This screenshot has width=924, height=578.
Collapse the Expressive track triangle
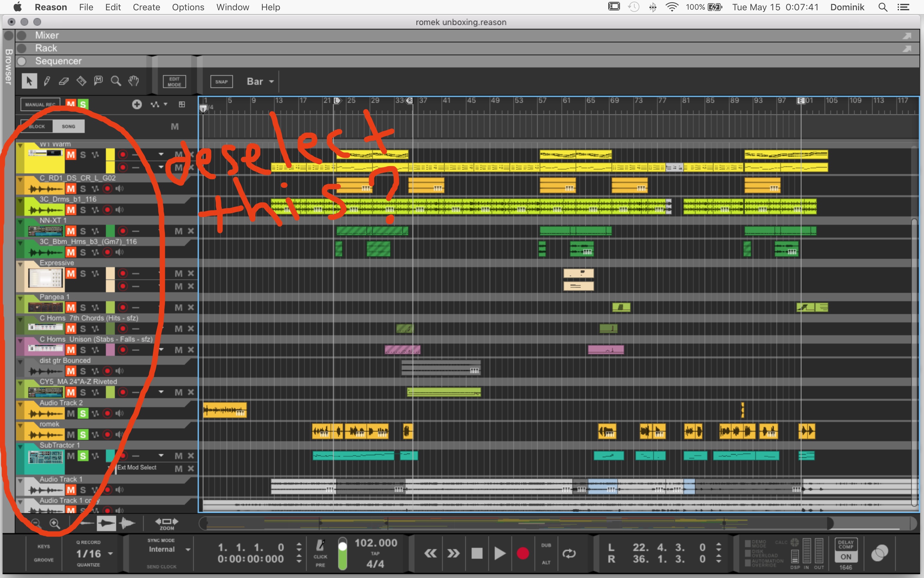pyautogui.click(x=20, y=264)
